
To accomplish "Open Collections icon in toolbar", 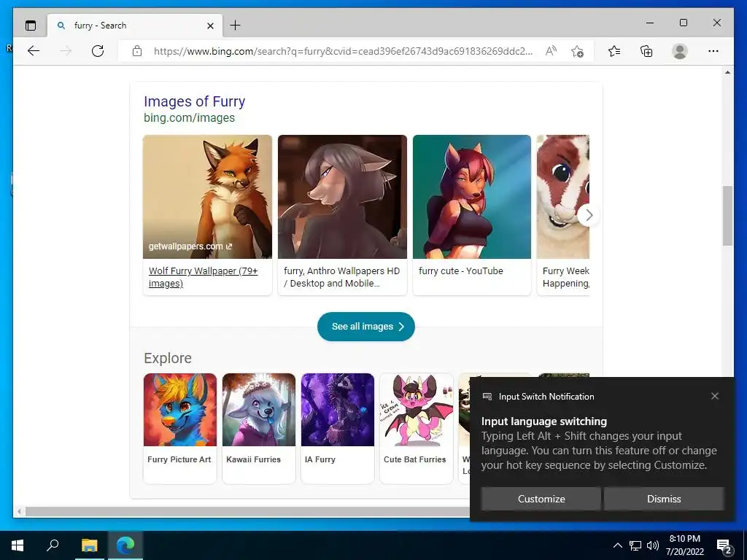I will (x=646, y=51).
